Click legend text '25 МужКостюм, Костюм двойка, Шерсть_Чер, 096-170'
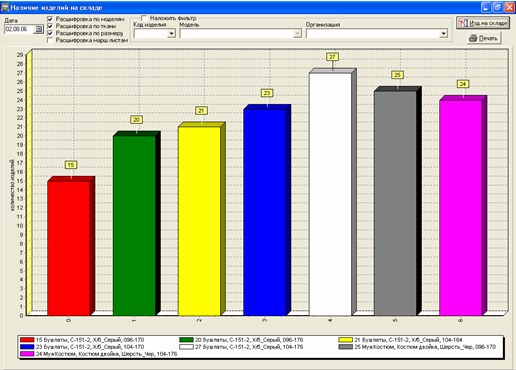 point(425,347)
